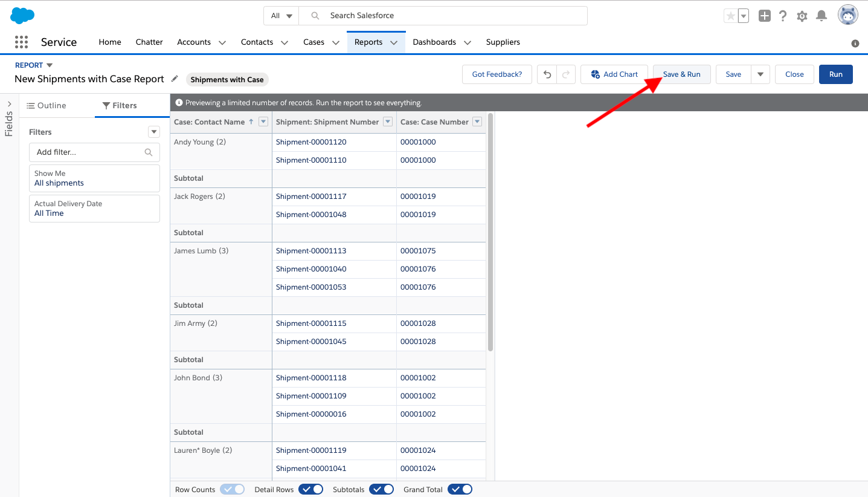
Task: Open the REPORT type dropdown arrow
Action: pos(50,65)
